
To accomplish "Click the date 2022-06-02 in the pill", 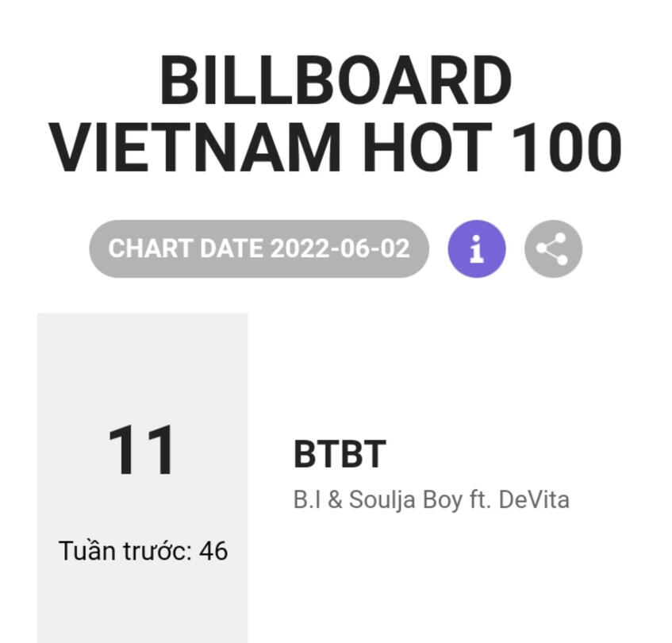I will click(x=340, y=249).
